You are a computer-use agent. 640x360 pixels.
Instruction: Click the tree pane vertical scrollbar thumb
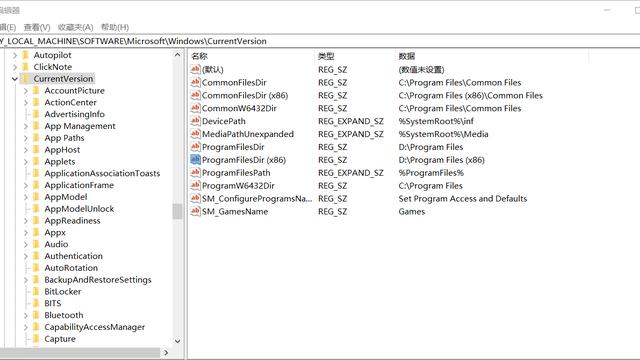click(178, 211)
